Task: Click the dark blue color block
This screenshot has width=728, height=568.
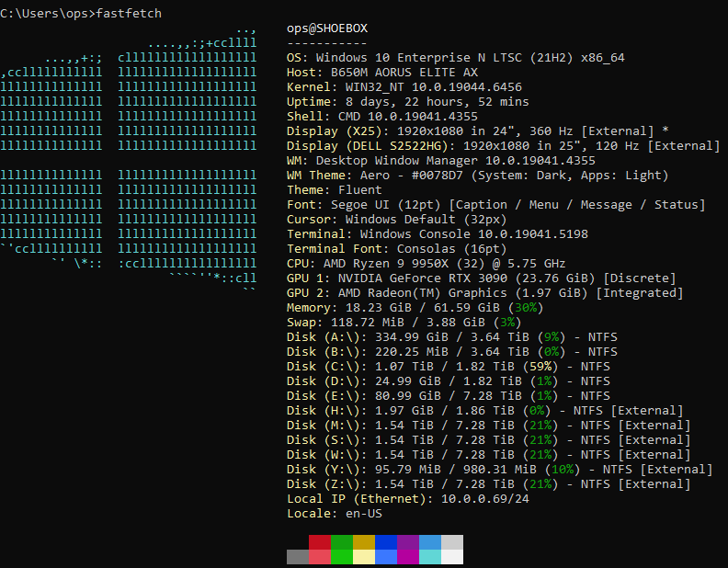Action: pos(386,542)
